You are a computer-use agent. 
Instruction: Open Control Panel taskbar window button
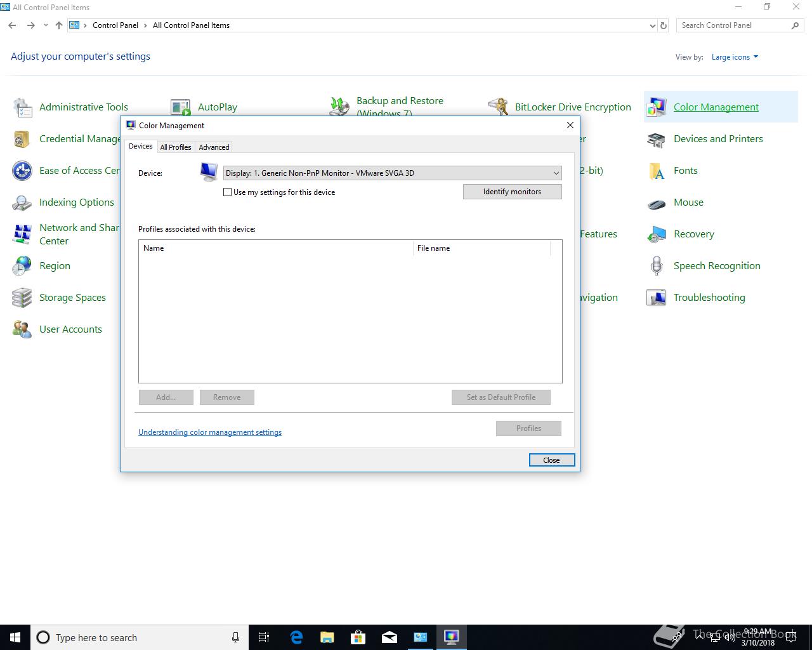click(420, 637)
